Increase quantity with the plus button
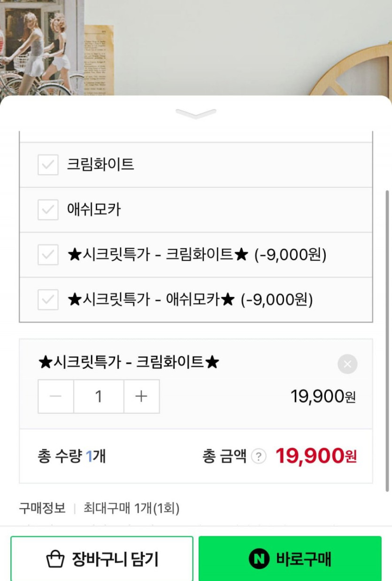Image resolution: width=392 pixels, height=581 pixels. pyautogui.click(x=141, y=396)
